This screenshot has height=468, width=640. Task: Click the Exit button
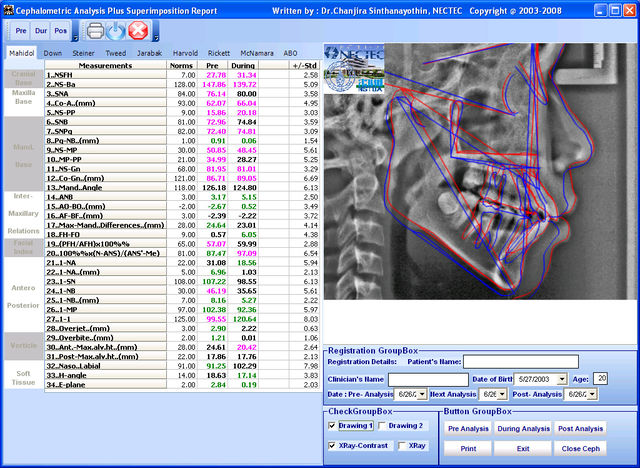pyautogui.click(x=523, y=448)
